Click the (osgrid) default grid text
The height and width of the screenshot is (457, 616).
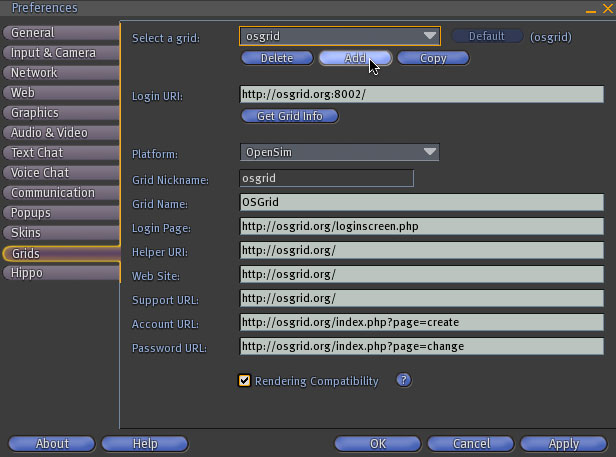click(x=551, y=37)
